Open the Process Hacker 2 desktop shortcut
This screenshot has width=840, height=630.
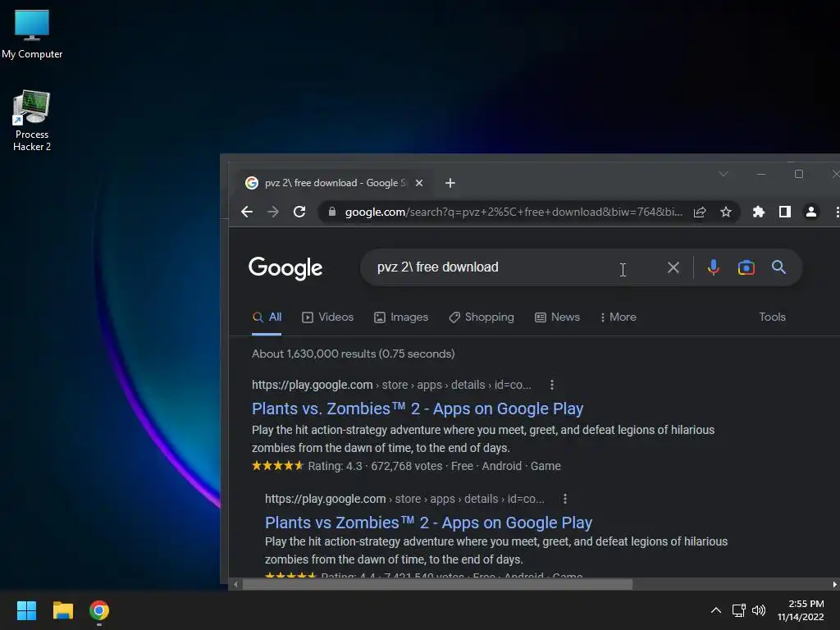(x=32, y=121)
